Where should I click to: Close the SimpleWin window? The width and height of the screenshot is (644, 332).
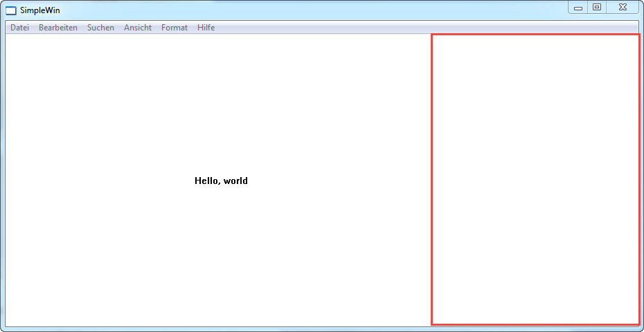click(623, 7)
